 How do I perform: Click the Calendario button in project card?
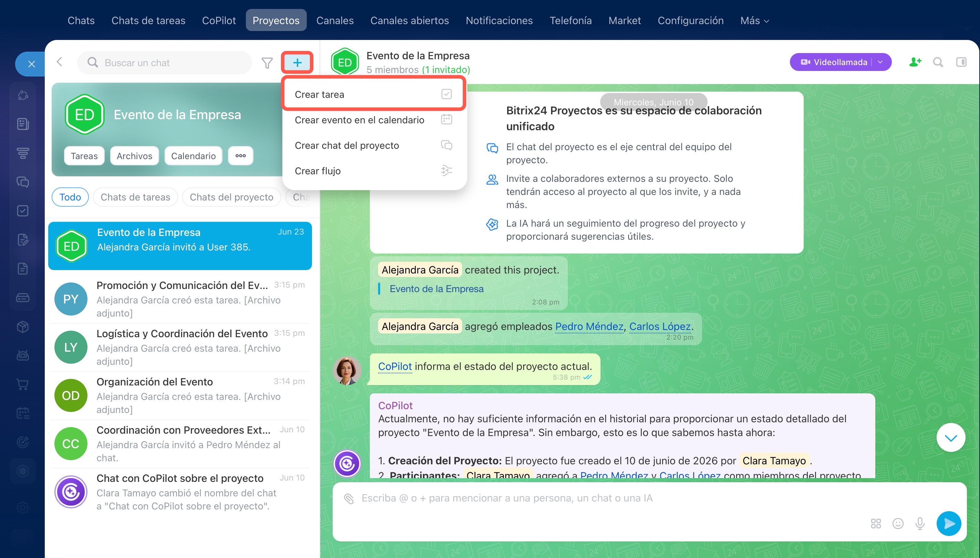pos(194,156)
